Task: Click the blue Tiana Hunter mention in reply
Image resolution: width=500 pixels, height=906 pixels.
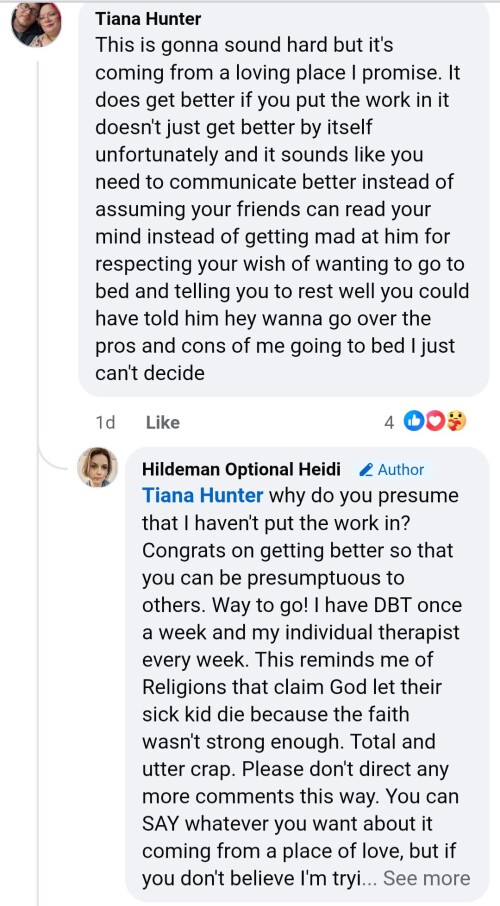Action: (203, 496)
